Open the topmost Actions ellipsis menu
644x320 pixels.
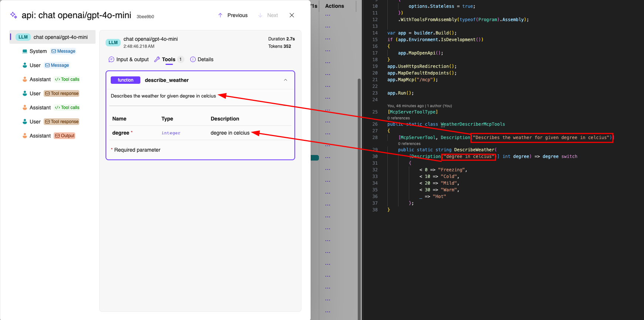click(328, 15)
